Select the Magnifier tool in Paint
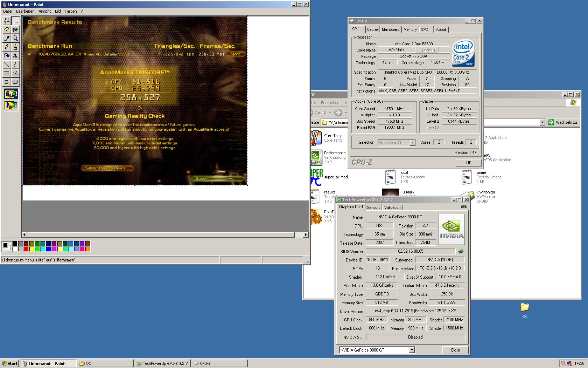This screenshot has width=588, height=368. (15, 38)
